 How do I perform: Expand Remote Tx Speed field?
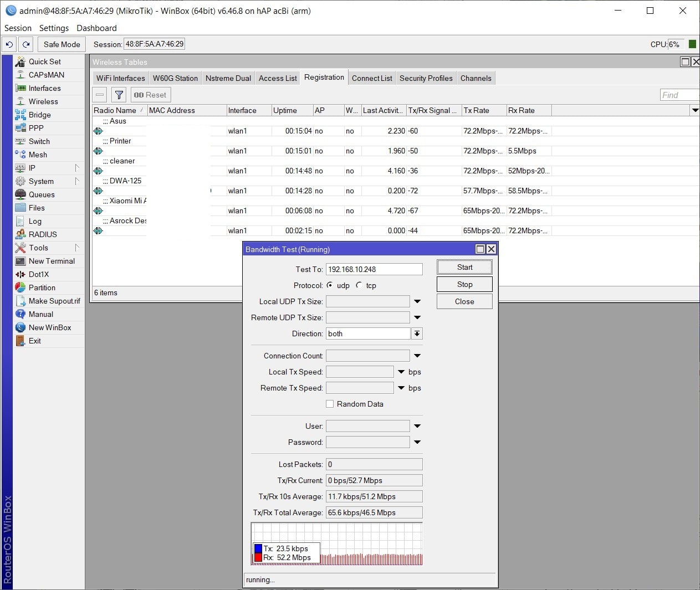pyautogui.click(x=401, y=388)
